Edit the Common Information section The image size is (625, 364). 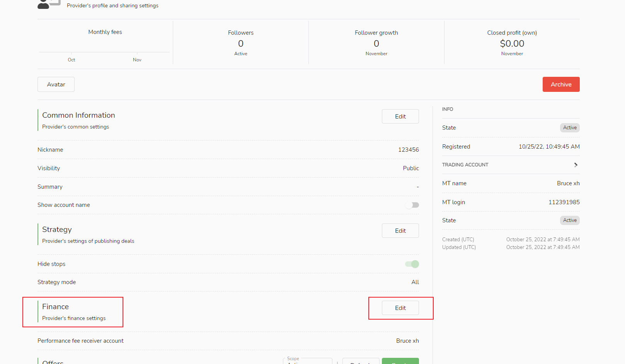400,117
